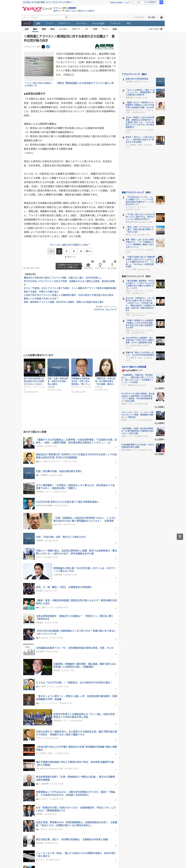Open the ランキング tab
The width and height of the screenshot is (186, 868).
tap(116, 24)
